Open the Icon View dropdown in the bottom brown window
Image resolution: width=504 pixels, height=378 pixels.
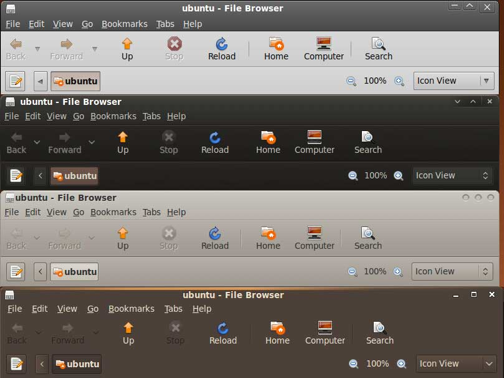tap(456, 364)
